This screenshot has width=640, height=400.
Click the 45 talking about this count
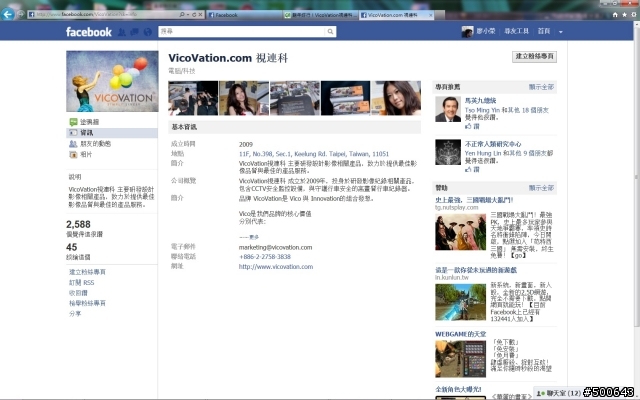pyautogui.click(x=71, y=247)
